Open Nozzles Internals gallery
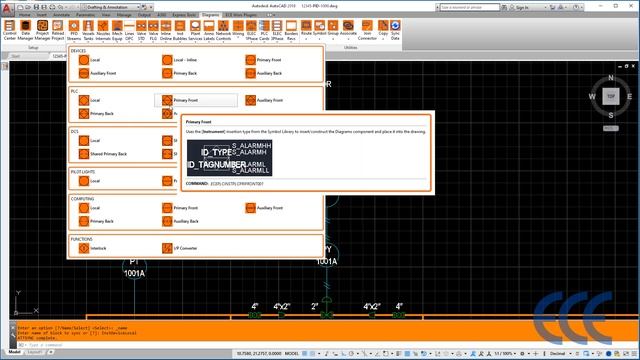640x360 pixels. pos(103,31)
